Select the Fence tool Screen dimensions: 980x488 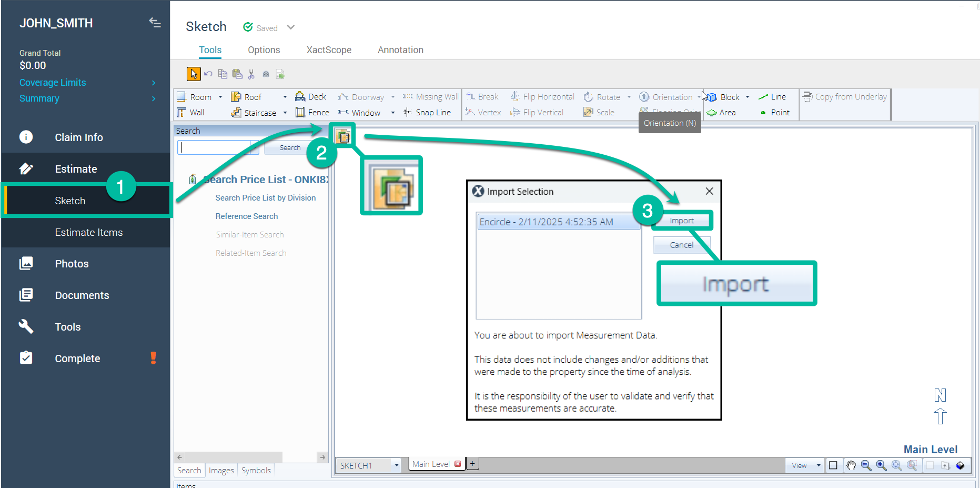point(312,112)
